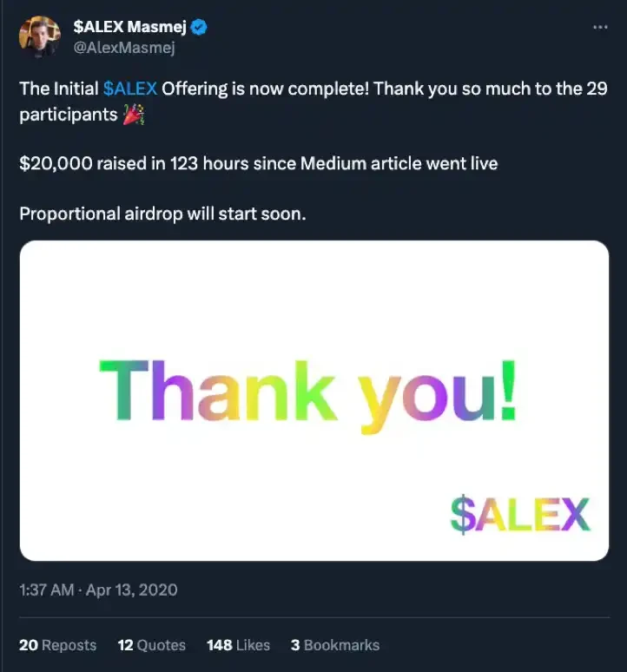This screenshot has width=627, height=672.
Task: Show the 148 Likes list
Action: point(238,645)
